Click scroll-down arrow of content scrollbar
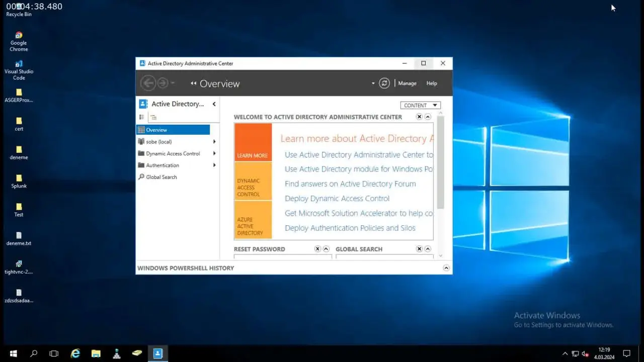 [441, 256]
